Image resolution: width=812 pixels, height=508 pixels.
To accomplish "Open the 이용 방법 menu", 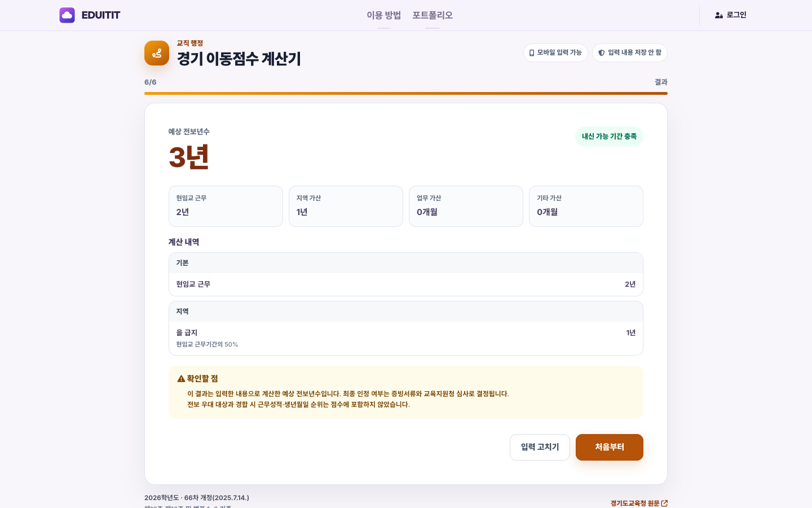I will coord(383,15).
